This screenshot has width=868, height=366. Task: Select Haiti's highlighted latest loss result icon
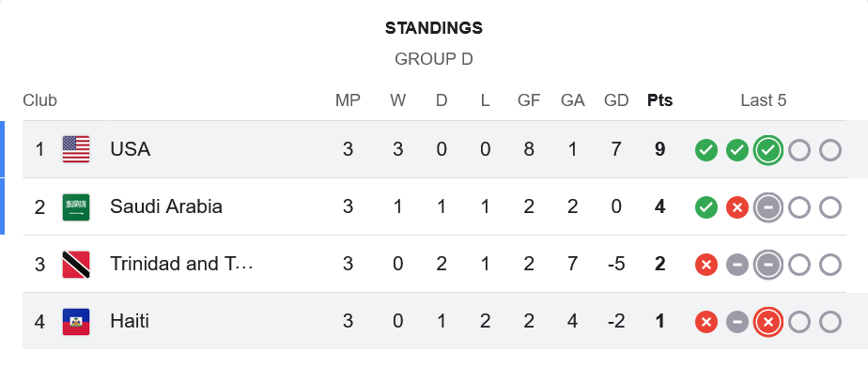coord(767,322)
